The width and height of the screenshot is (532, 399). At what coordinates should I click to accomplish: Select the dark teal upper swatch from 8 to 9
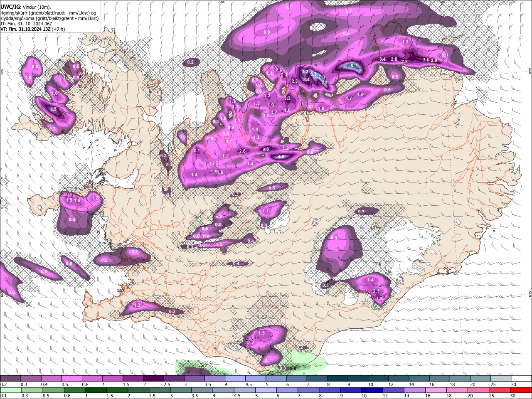tap(337, 379)
